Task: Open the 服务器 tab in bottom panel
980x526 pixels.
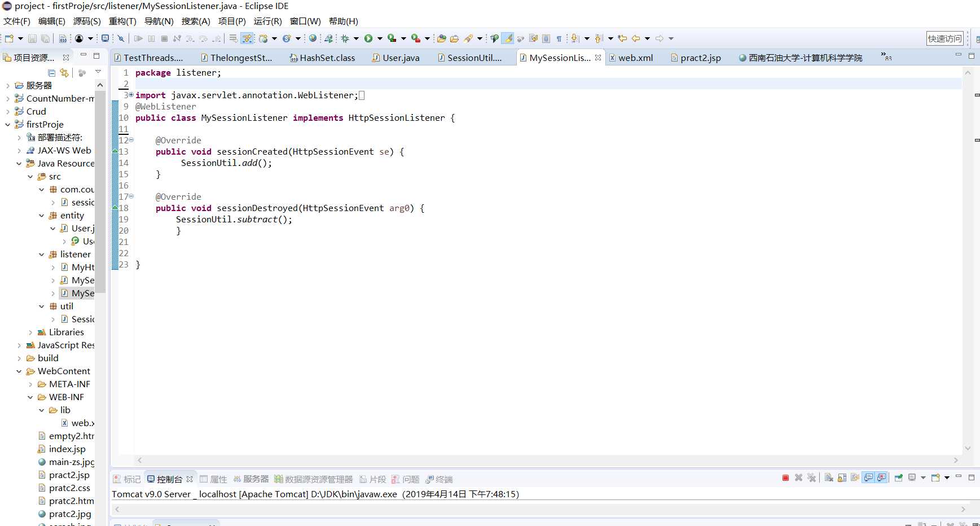Action: tap(251, 479)
